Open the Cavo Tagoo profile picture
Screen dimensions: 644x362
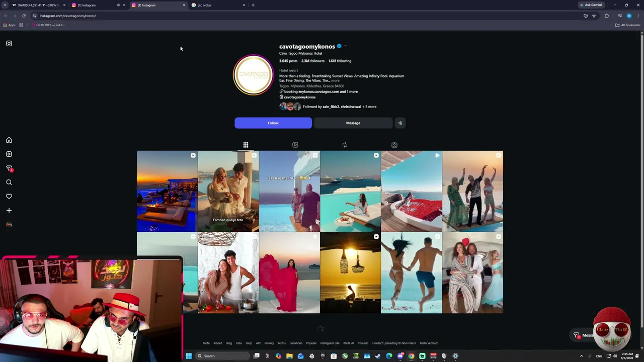coord(253,75)
